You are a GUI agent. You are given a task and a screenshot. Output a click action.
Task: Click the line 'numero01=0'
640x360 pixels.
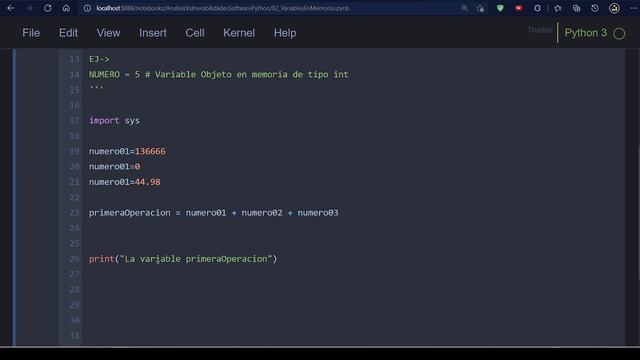(115, 167)
